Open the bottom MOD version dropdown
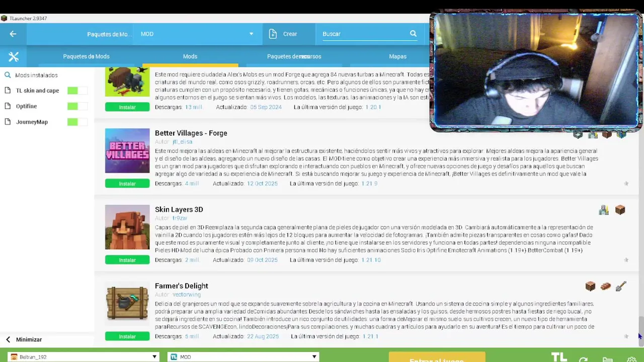The image size is (644, 362). pos(244,357)
